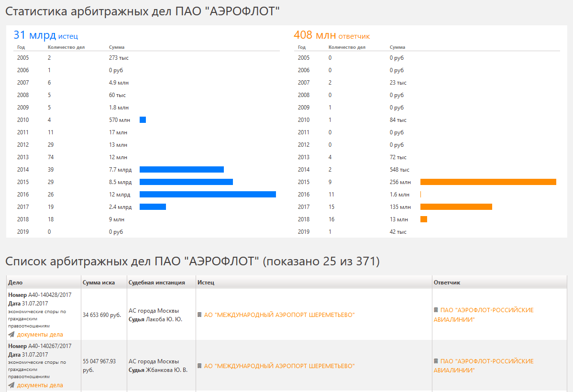Open plaintiff link АО 'Международный аэропорт Шереметьево' in case A40-140267/2017
This screenshot has width=573, height=392.
[279, 366]
